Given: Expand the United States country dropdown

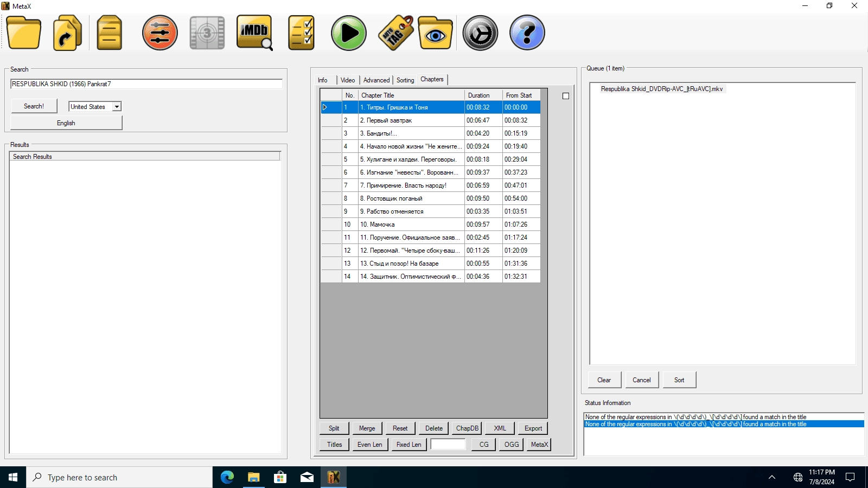Looking at the screenshot, I should tap(117, 107).
